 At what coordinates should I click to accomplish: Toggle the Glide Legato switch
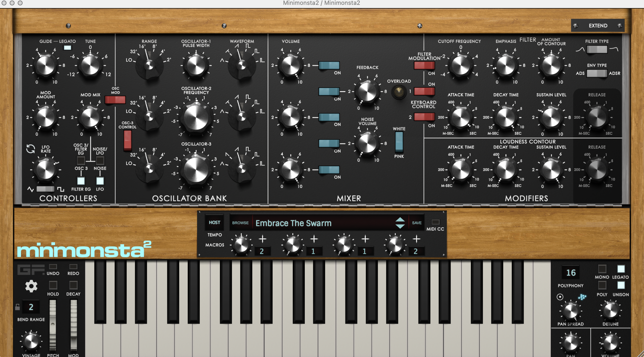67,48
